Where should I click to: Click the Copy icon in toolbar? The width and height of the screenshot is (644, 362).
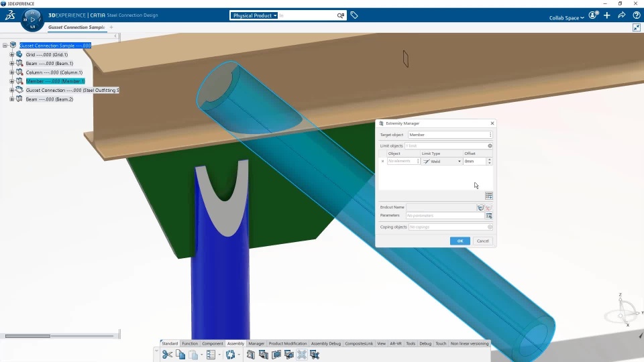[x=180, y=354]
